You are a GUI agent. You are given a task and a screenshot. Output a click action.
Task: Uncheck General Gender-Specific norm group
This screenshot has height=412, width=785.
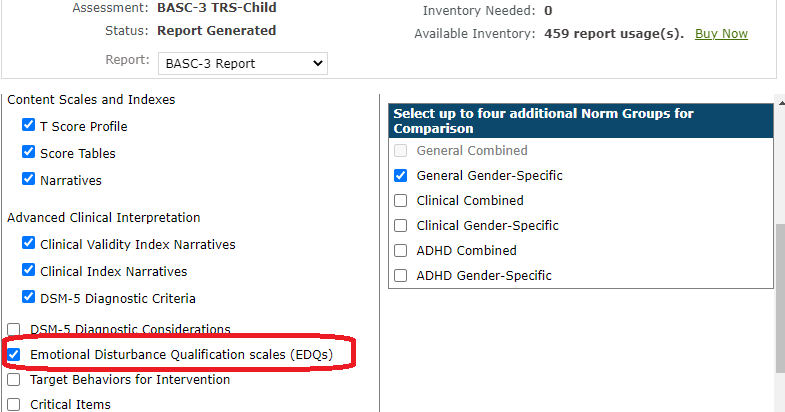coord(401,175)
